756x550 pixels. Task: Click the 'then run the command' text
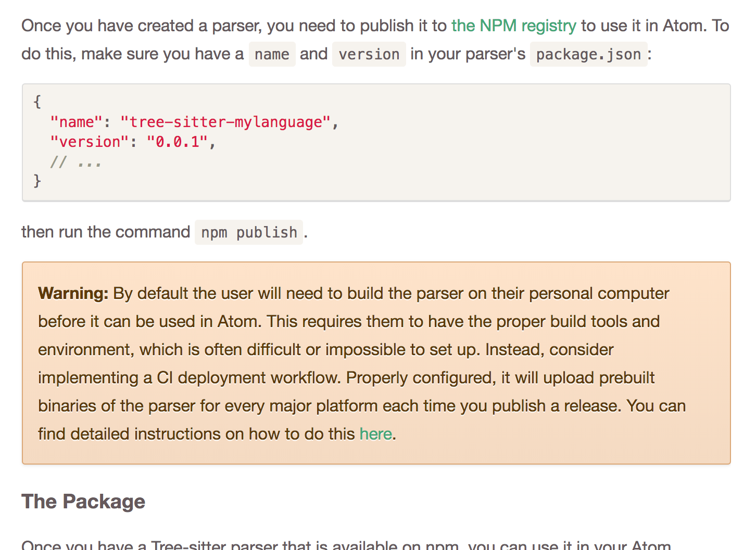[x=106, y=232]
